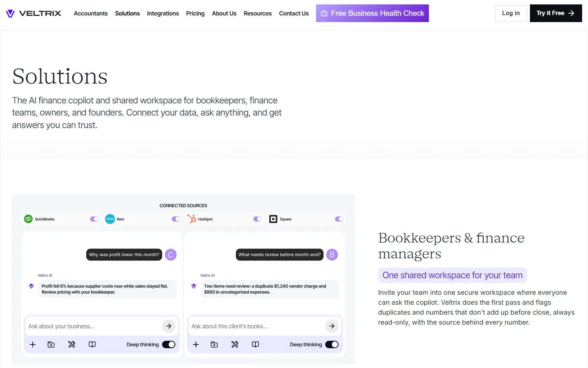Click the Square source icon
Screen dimensions: 588x368
(x=273, y=219)
